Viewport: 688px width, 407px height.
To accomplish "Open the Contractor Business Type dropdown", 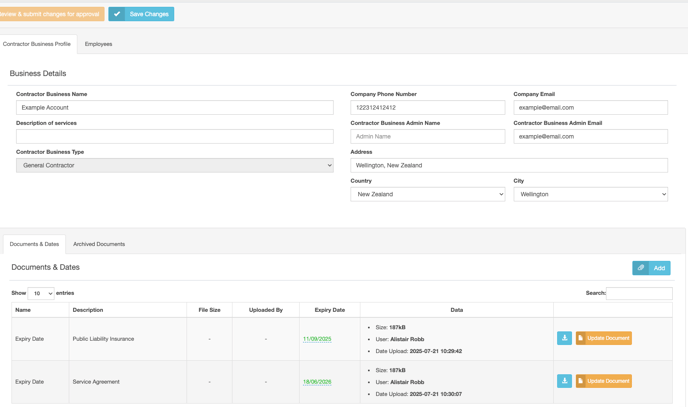I will (175, 165).
